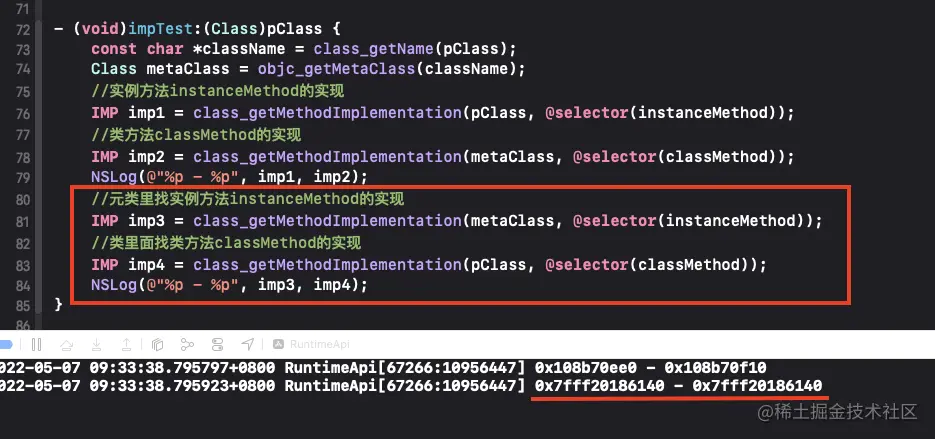Click console timestamp 09:33:38.795923+0800
The width and height of the screenshot is (935, 439).
click(182, 386)
